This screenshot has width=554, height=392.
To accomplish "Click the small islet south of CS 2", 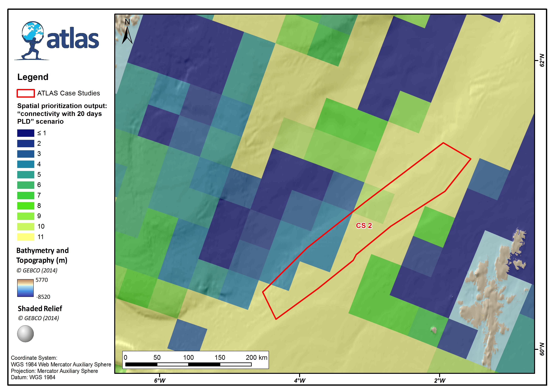I will point(434,330).
